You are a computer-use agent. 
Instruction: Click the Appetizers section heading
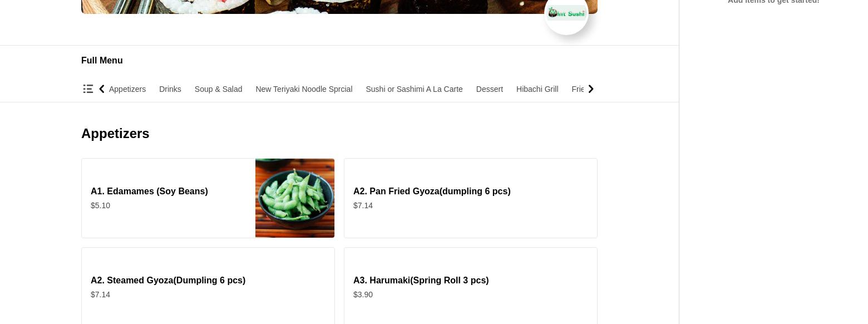115,134
